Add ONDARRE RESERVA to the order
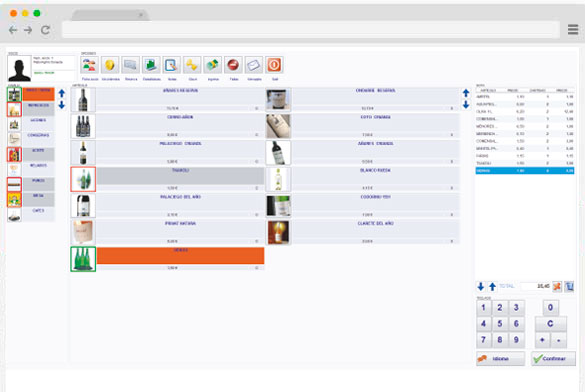585x392 pixels. coord(375,100)
